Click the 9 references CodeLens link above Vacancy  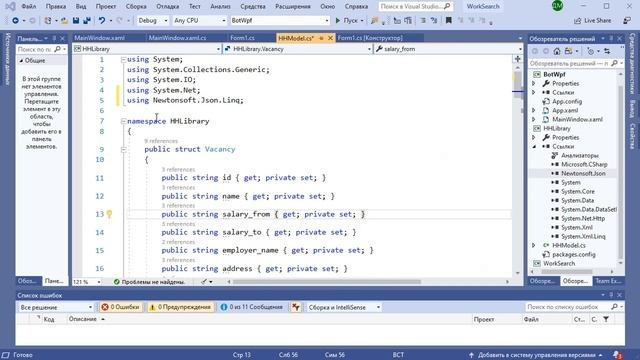(160, 141)
